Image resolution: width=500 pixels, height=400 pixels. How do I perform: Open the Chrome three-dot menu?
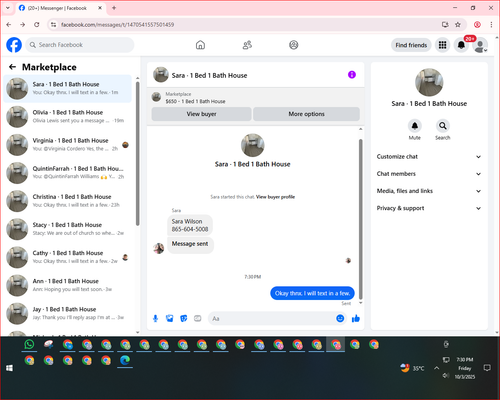pyautogui.click(x=491, y=25)
